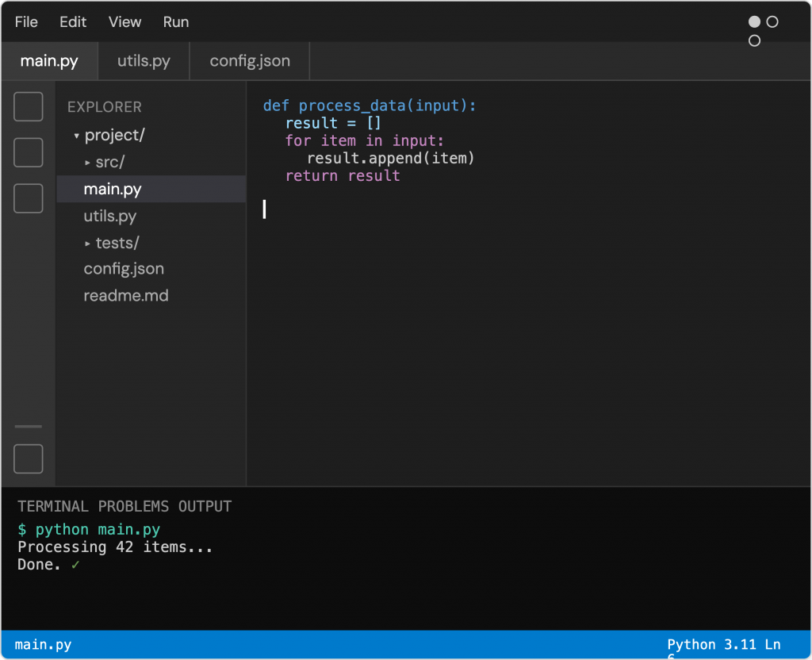
Task: Switch to the TERMINAL panel tab
Action: coord(53,506)
